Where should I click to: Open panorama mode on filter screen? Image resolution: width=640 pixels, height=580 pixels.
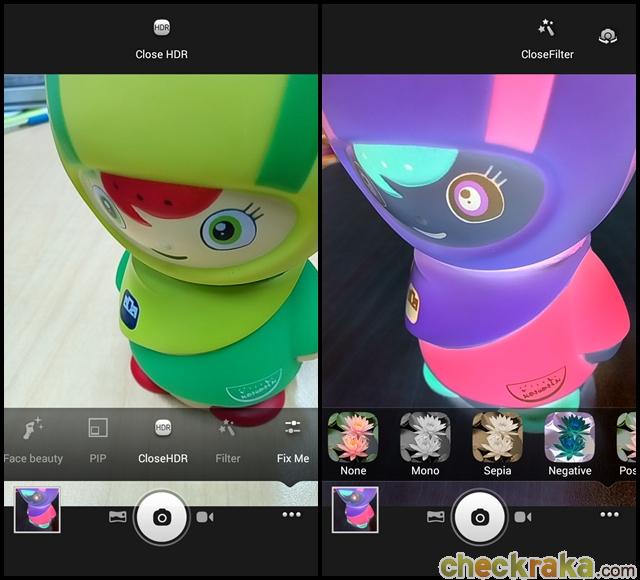pyautogui.click(x=436, y=516)
